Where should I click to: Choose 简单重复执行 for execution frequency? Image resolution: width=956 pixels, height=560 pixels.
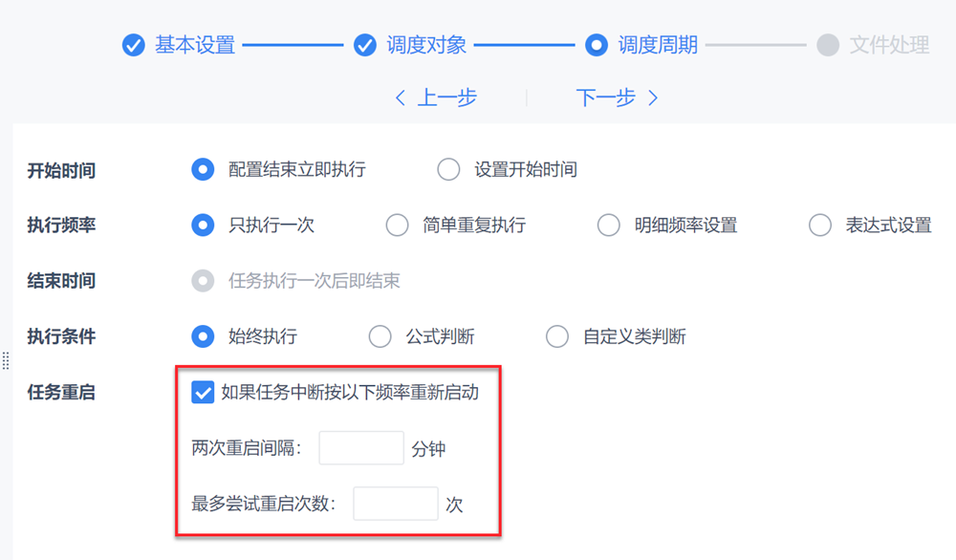click(397, 226)
